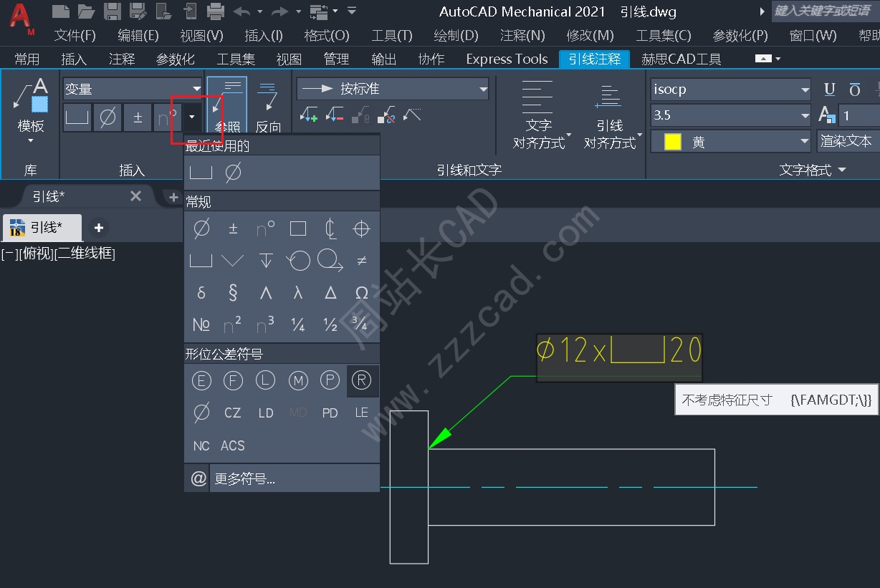This screenshot has height=588, width=880.
Task: Click the Redo arrow icon
Action: (x=279, y=11)
